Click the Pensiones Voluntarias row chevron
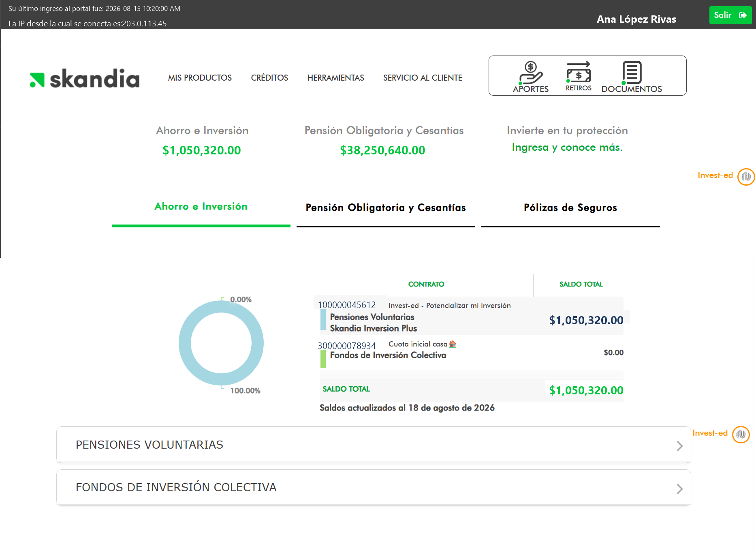This screenshot has width=756, height=552. coord(680,446)
